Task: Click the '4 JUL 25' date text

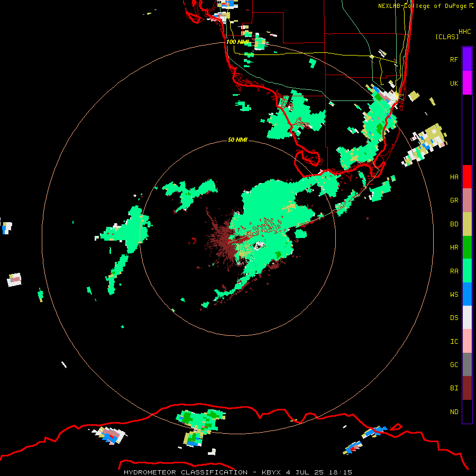Action: [x=305, y=472]
